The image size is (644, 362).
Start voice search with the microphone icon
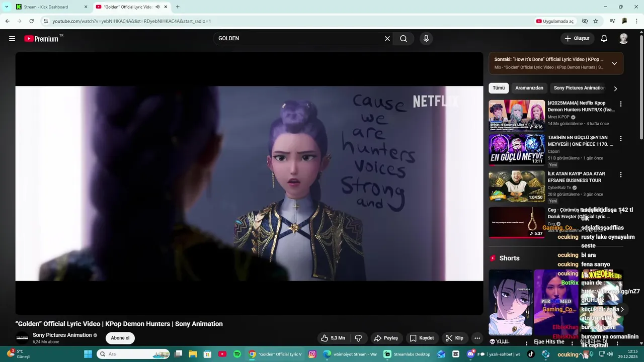(426, 39)
